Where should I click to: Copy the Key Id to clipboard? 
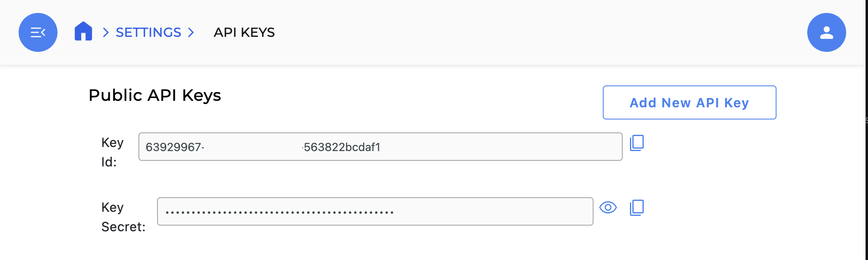pyautogui.click(x=637, y=143)
